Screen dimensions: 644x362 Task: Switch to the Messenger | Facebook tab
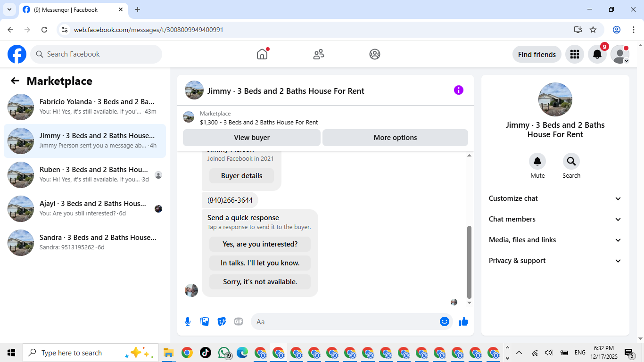point(73,9)
